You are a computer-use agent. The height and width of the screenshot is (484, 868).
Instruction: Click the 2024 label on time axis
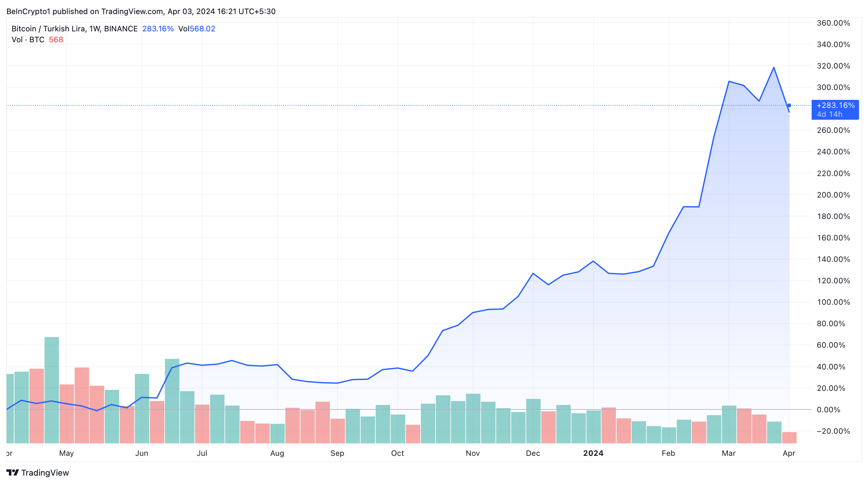tap(593, 453)
